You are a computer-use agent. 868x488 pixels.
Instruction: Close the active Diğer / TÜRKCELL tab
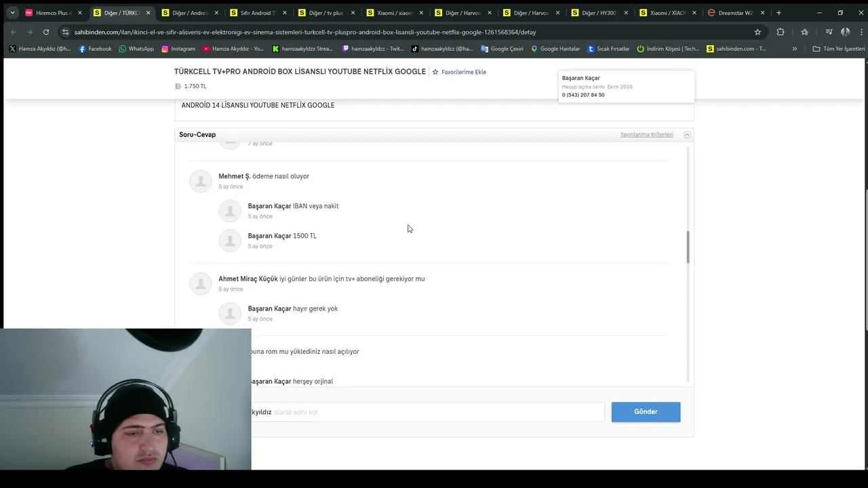point(148,13)
